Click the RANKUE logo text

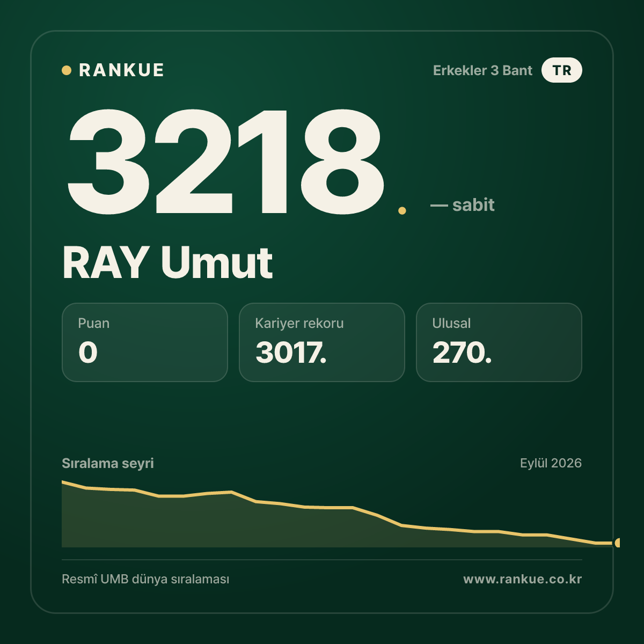pyautogui.click(x=121, y=70)
